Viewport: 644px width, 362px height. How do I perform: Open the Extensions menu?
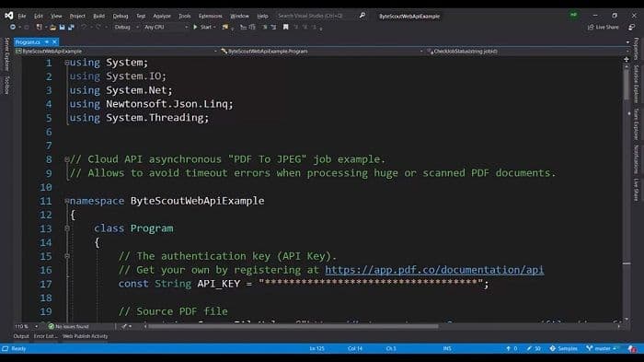click(x=211, y=16)
